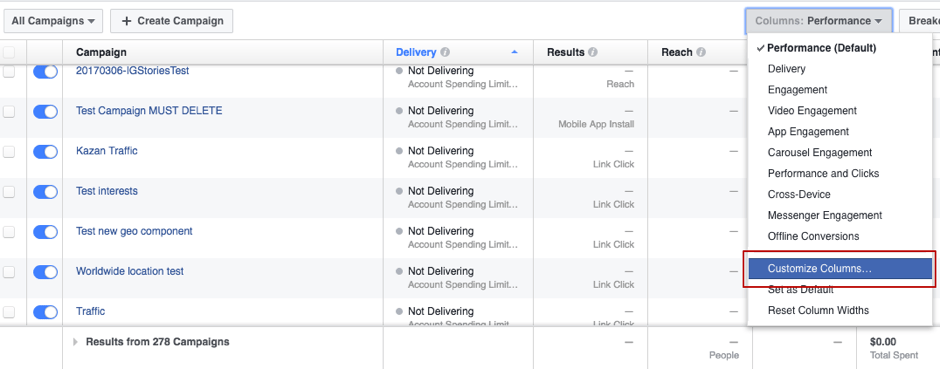This screenshot has width=940, height=369.
Task: Click the Reach column info icon
Action: click(x=701, y=53)
